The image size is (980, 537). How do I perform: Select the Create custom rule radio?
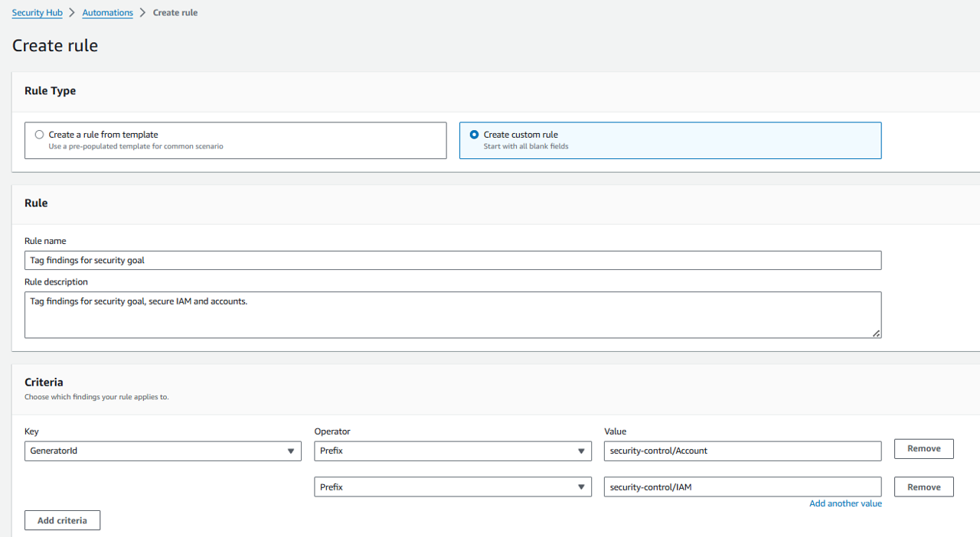point(475,135)
